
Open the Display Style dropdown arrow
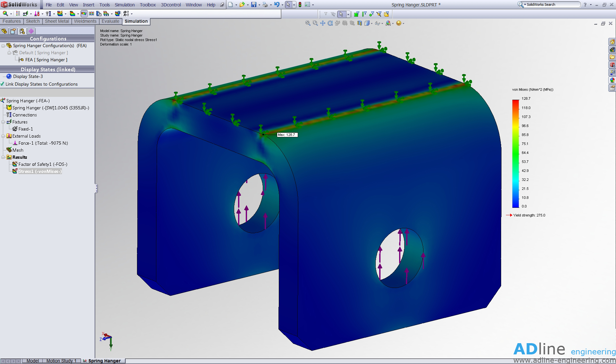point(372,23)
